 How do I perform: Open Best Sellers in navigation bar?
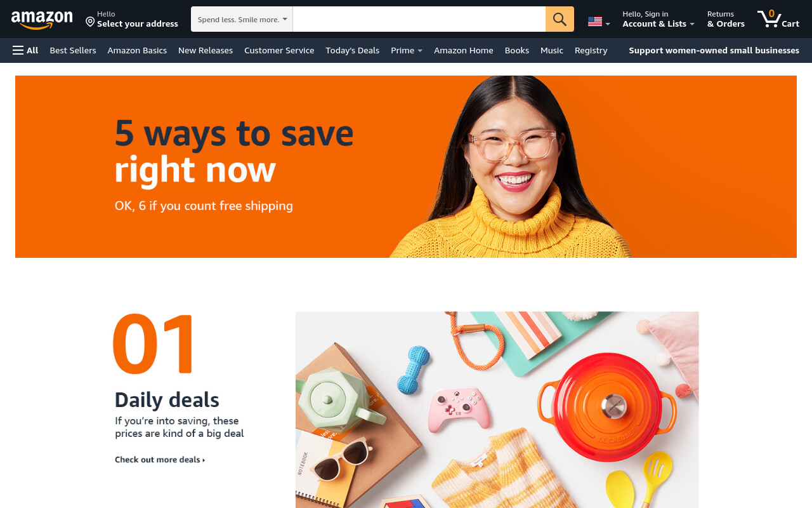pos(73,50)
